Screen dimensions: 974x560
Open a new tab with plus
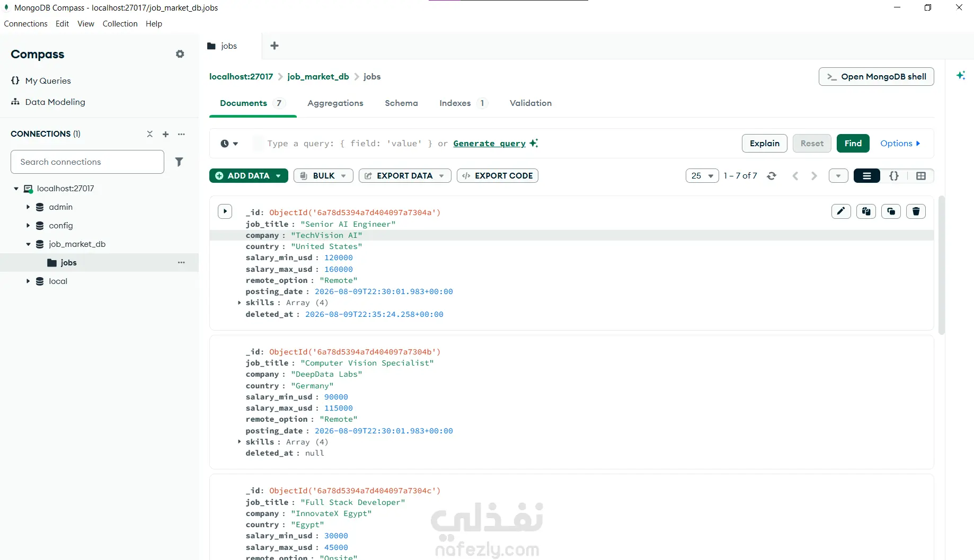(275, 46)
